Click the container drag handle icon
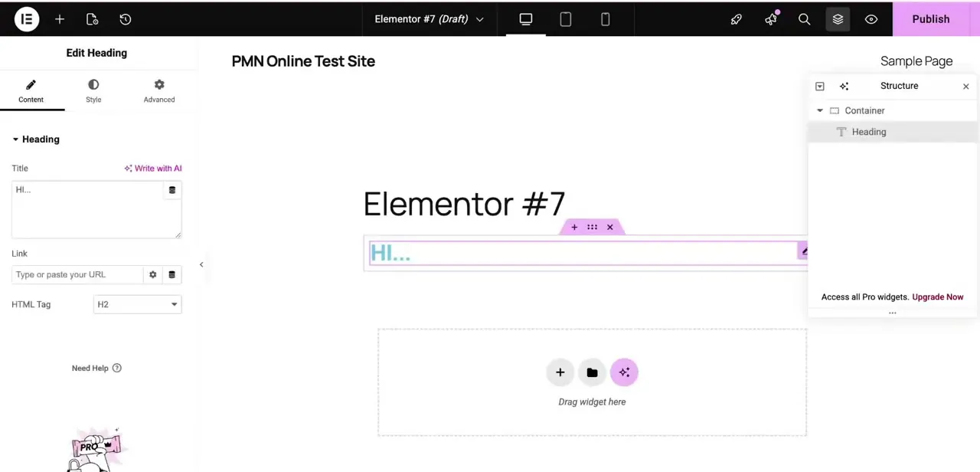Screen dimensions: 980x472 pyautogui.click(x=592, y=228)
